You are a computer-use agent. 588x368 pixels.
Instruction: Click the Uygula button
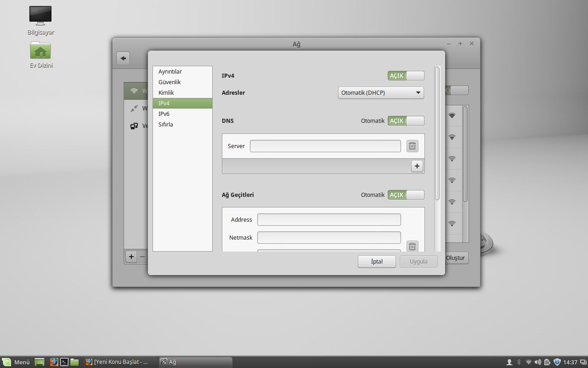pos(418,261)
